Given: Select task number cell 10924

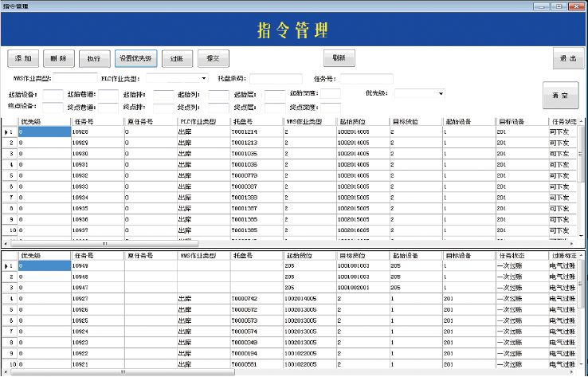Looking at the screenshot, I should [97, 332].
